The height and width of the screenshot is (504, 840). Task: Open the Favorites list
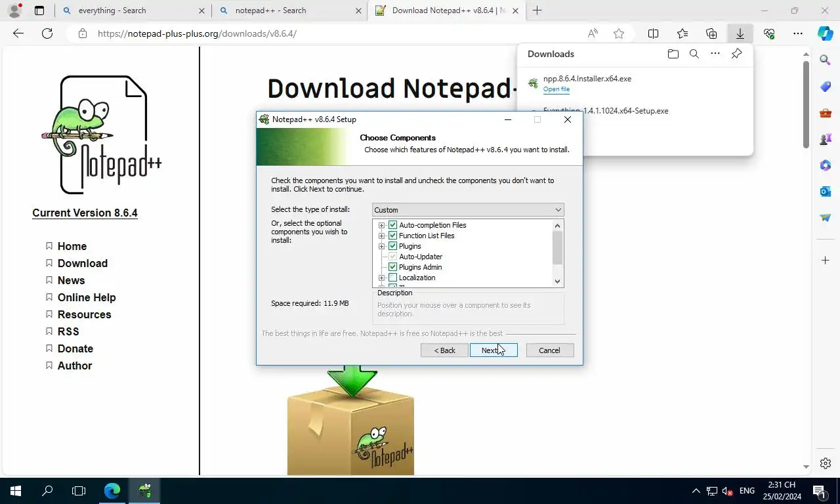(x=682, y=33)
